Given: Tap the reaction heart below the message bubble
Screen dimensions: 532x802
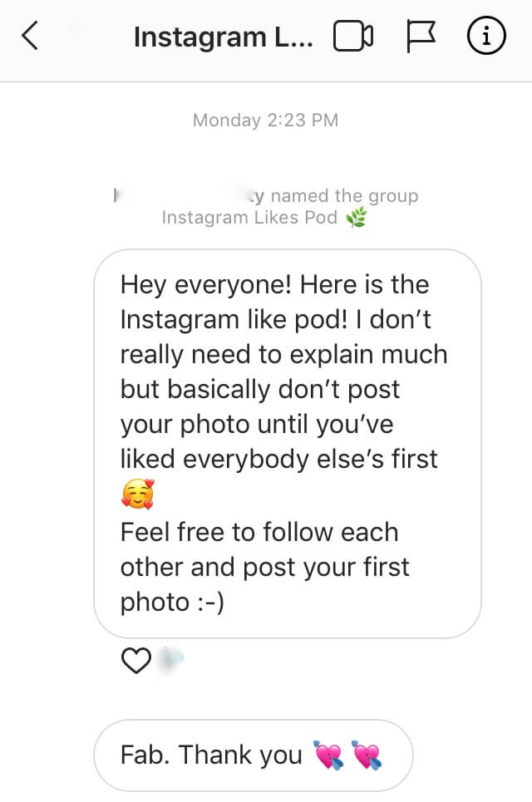Looking at the screenshot, I should click(x=134, y=660).
